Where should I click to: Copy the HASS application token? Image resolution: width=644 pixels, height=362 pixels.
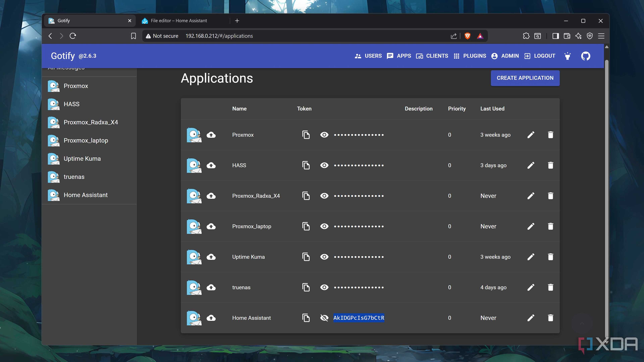306,165
